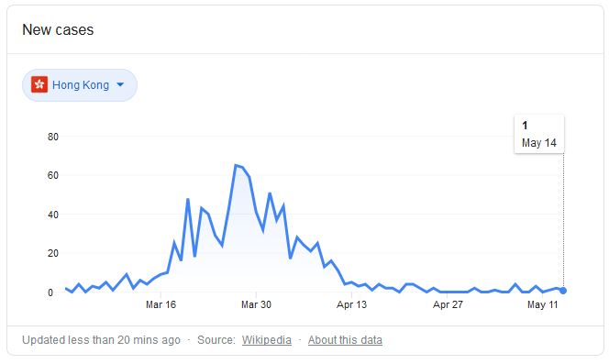Select the Apr 13 axis label
Viewport: 609px width, 364px height.
351,304
